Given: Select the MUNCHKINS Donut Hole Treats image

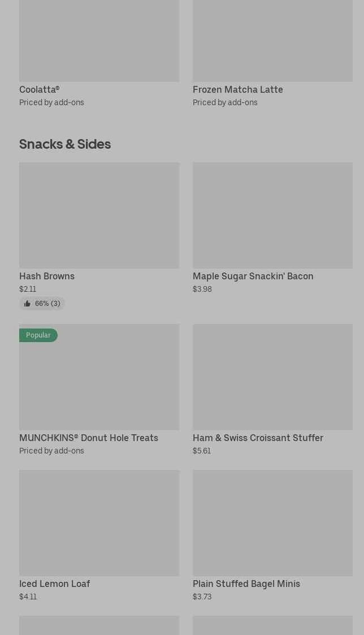Looking at the screenshot, I should (99, 377).
